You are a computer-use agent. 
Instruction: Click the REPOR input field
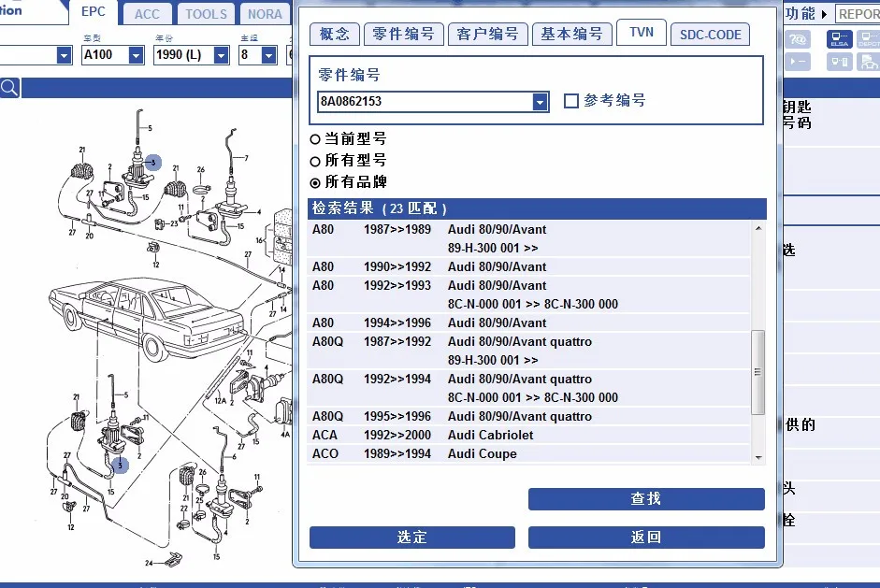point(858,14)
